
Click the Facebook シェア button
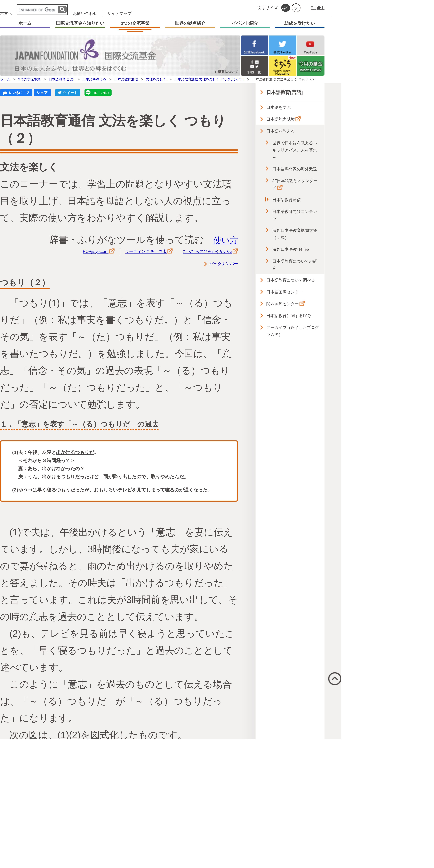pos(42,93)
